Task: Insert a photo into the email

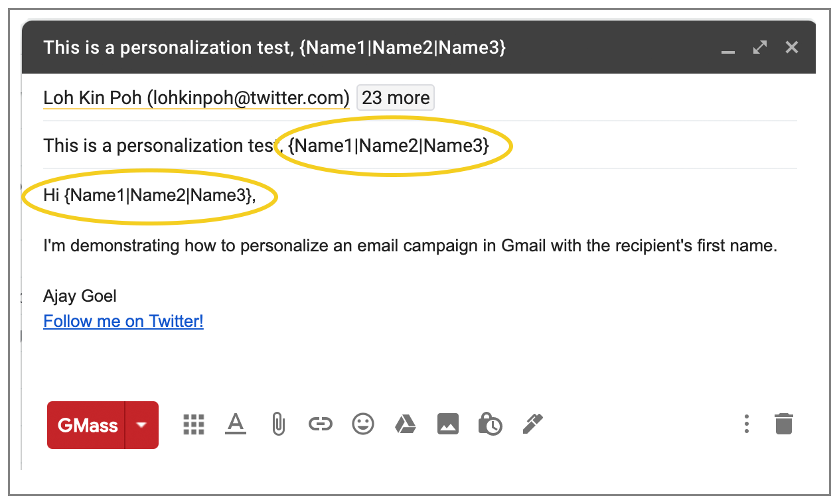Action: [x=447, y=424]
